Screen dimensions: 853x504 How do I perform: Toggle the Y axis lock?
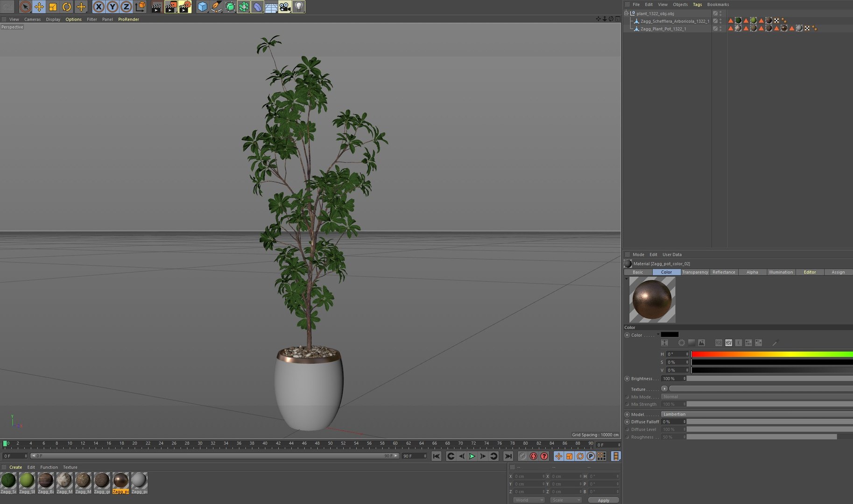click(x=113, y=7)
